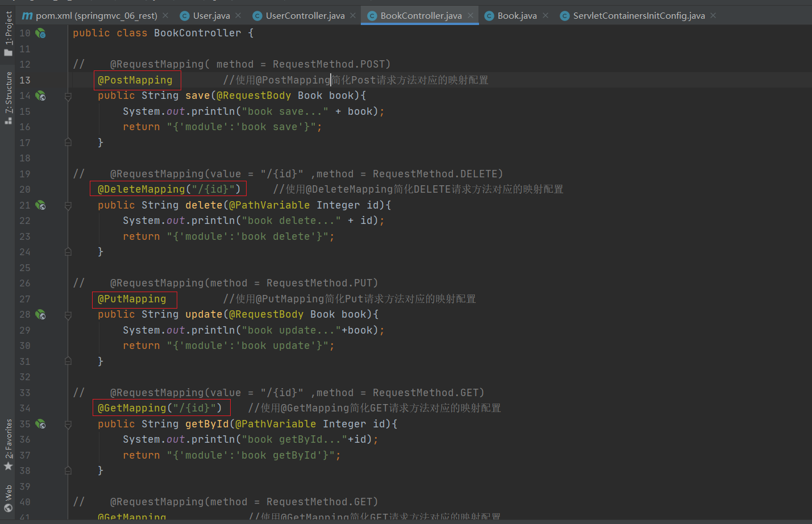Close the pom.xml editor tab
The height and width of the screenshot is (524, 812).
(x=165, y=15)
